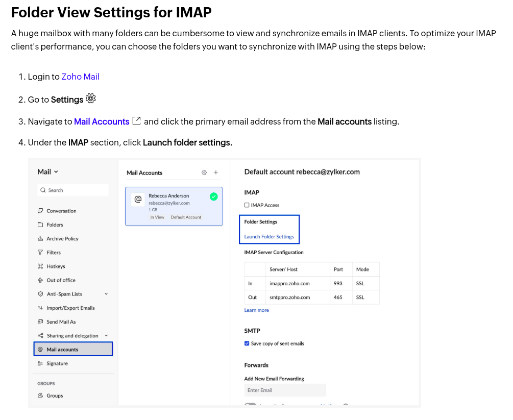Click the Search field in sidebar
Image resolution: width=513 pixels, height=420 pixels.
pyautogui.click(x=73, y=190)
